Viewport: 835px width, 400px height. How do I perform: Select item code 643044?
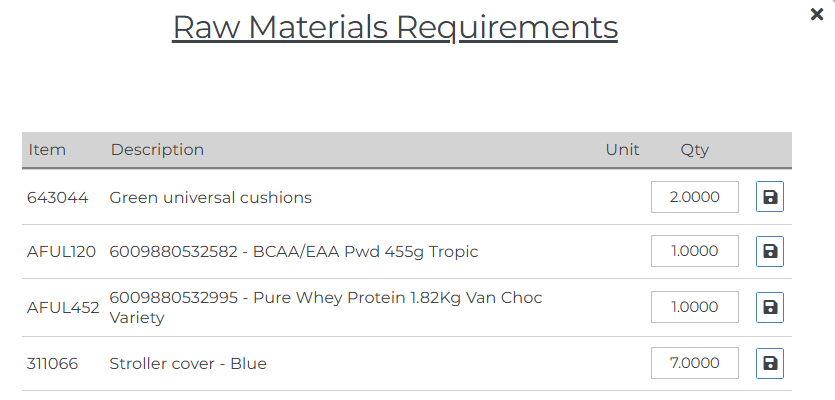point(57,198)
